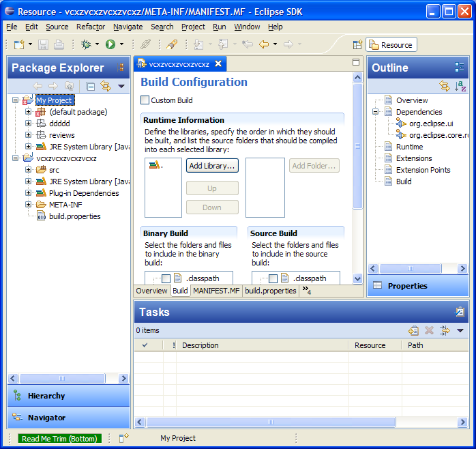476x449 pixels.
Task: Check .classpath under Binary Build
Action: point(166,278)
